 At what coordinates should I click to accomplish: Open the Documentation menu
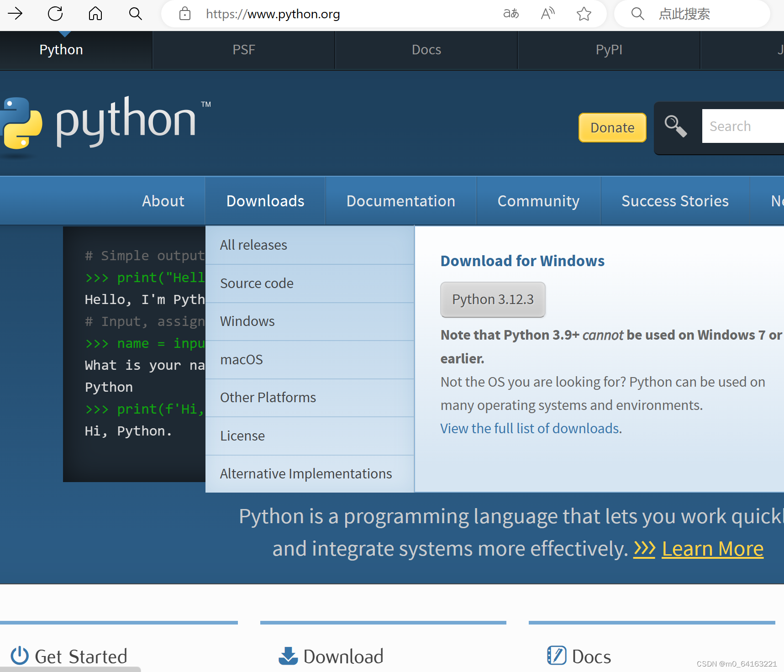(x=400, y=200)
